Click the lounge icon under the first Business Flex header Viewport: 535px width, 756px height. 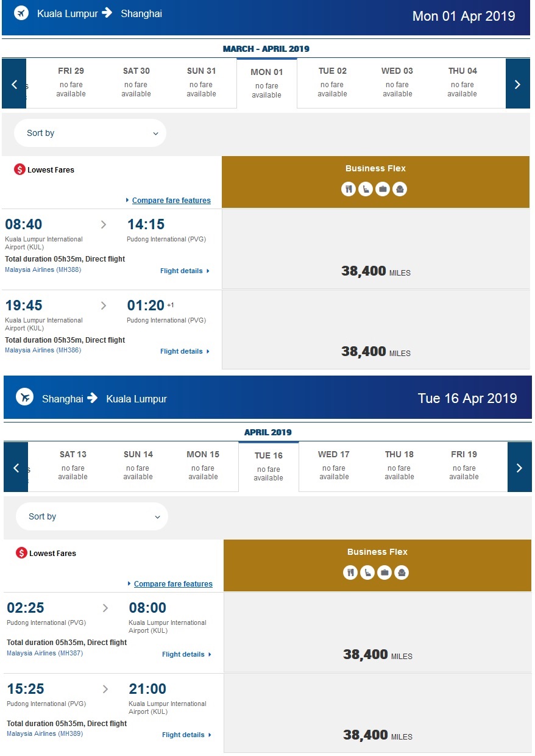point(400,189)
